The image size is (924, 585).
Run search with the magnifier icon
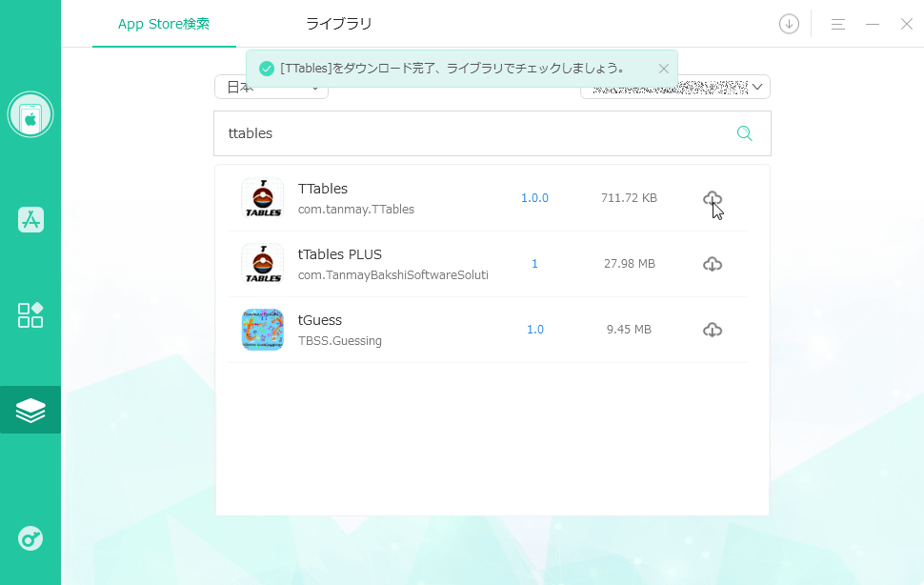(744, 133)
